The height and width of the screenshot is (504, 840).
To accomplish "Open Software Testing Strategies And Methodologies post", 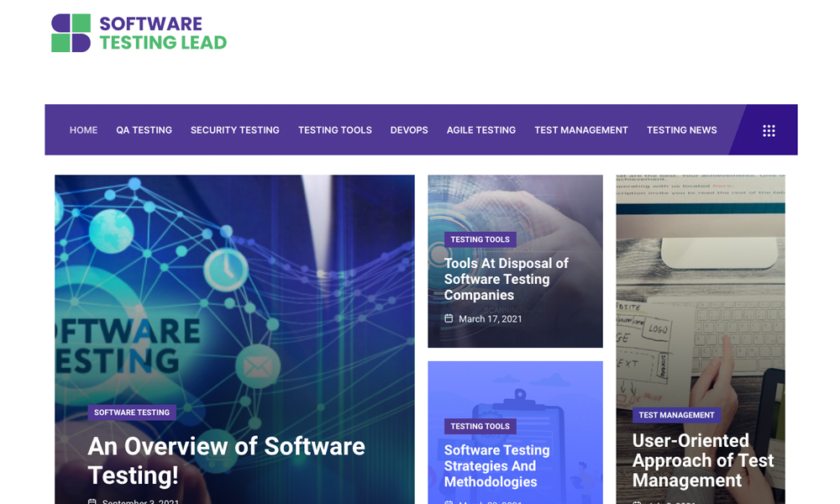I will [496, 465].
